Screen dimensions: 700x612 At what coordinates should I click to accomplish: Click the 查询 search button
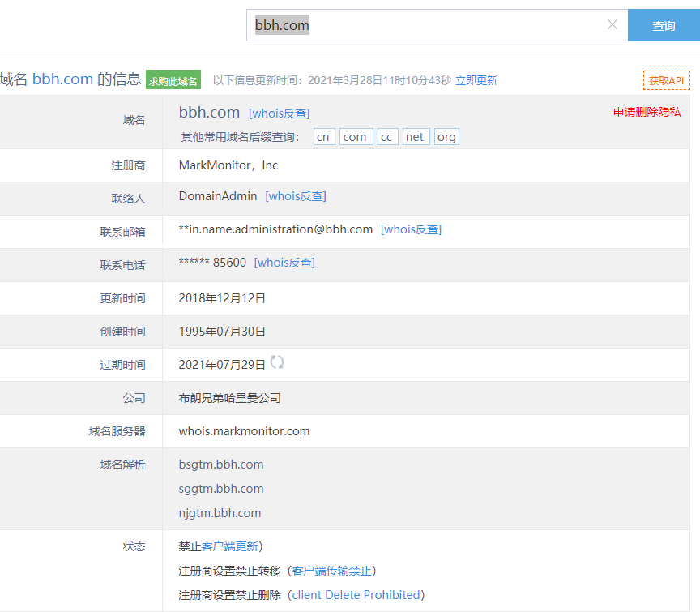[664, 25]
